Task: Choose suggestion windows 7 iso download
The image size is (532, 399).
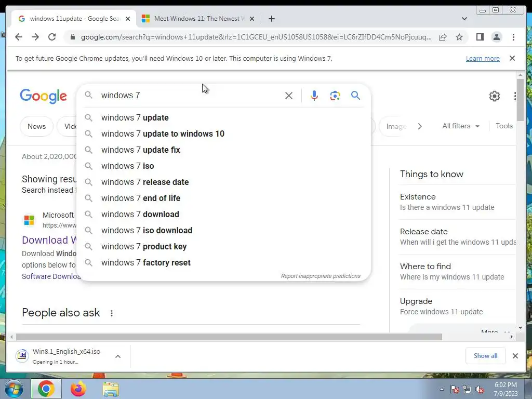Action: click(x=224, y=230)
